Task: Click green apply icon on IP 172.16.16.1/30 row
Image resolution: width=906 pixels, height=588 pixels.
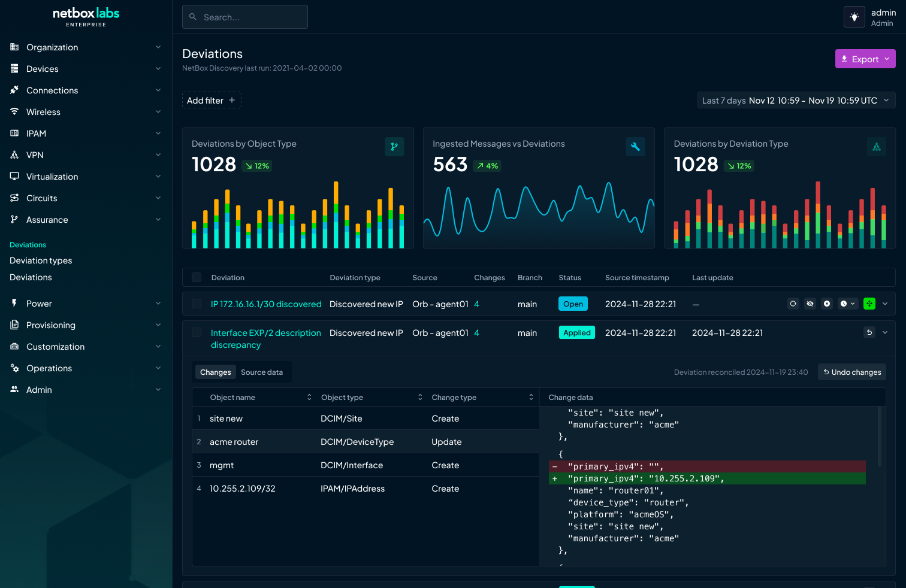Action: tap(869, 304)
